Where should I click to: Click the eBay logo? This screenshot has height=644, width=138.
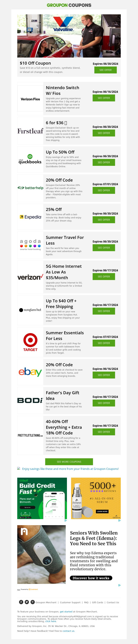30,372
